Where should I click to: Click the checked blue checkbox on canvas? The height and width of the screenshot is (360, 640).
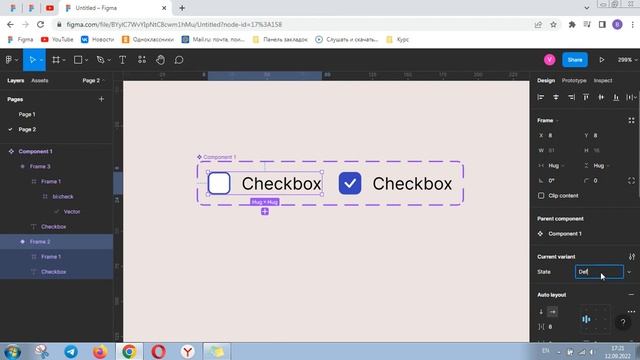pos(350,183)
